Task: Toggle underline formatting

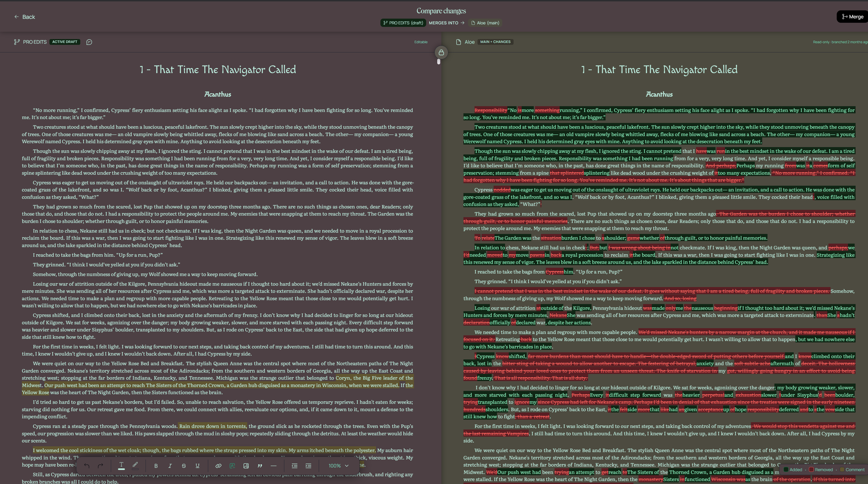Action: point(198,466)
